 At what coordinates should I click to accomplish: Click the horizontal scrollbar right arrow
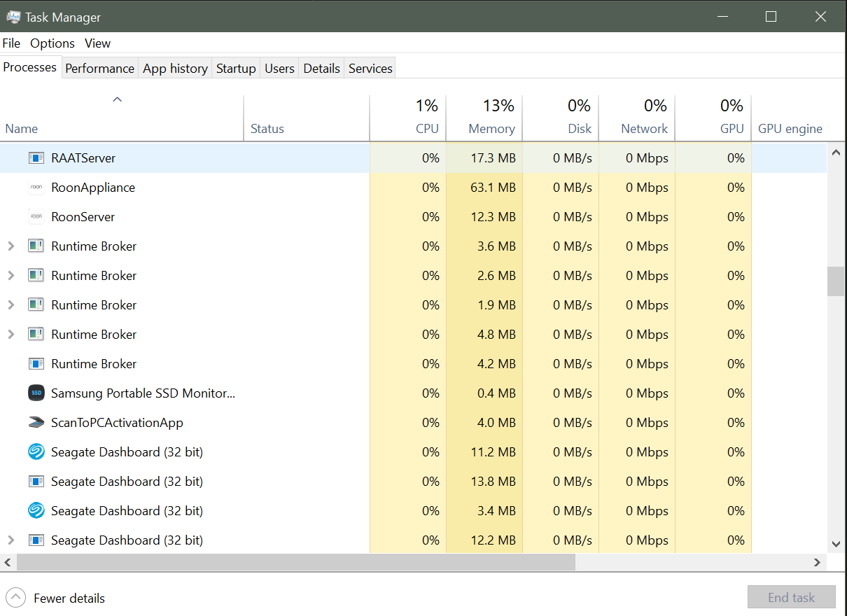(x=817, y=562)
